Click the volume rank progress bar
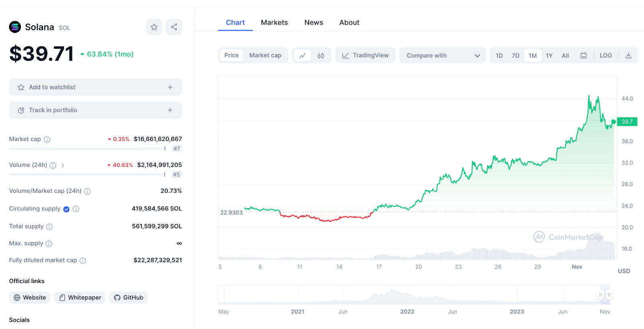This screenshot has height=329, width=644. point(87,175)
